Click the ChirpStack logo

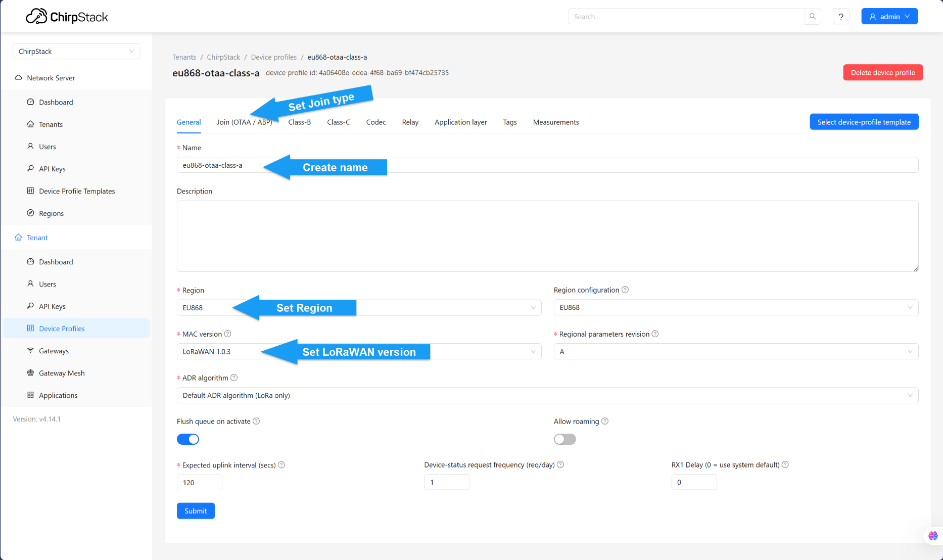click(67, 17)
